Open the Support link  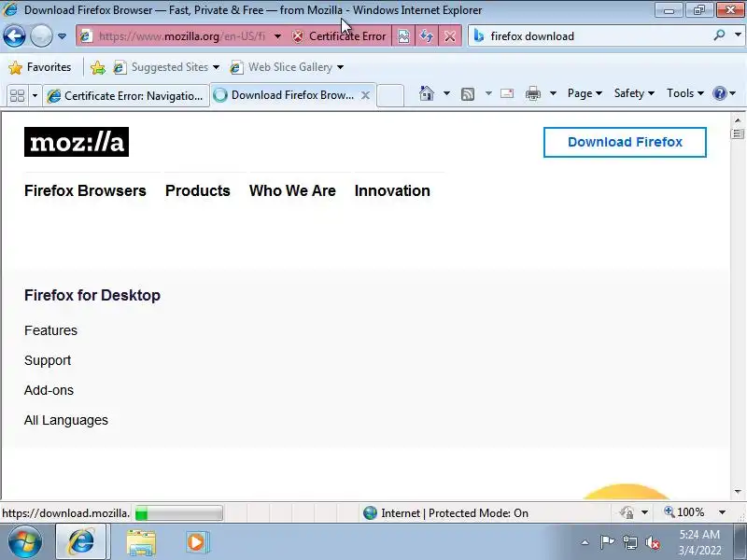coord(48,360)
